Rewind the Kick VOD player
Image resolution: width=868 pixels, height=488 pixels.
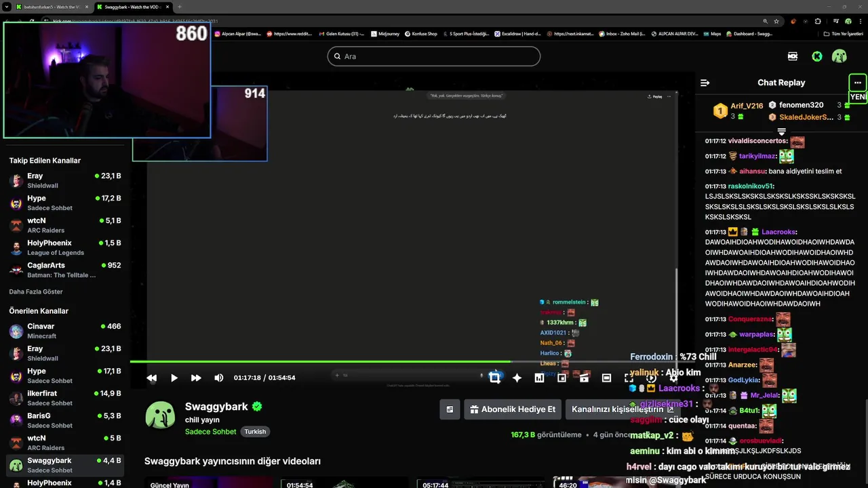pyautogui.click(x=152, y=378)
